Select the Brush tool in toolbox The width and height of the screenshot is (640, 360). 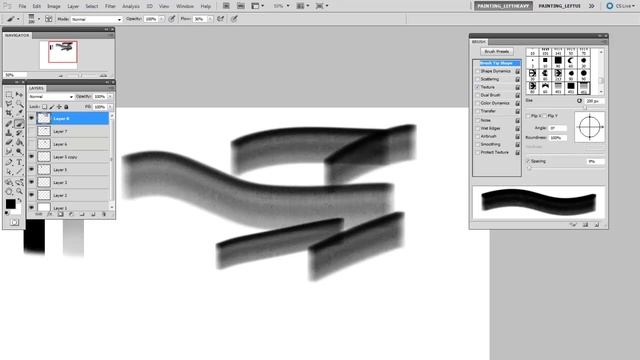pos(19,123)
